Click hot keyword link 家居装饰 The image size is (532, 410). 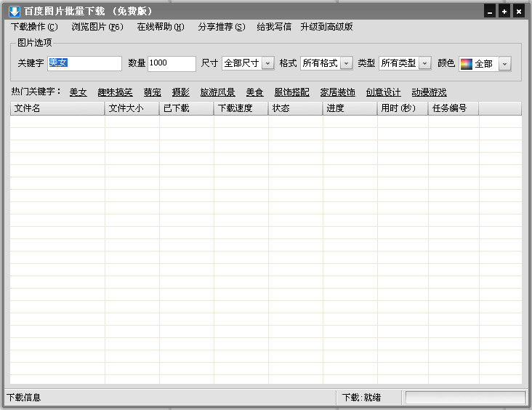[x=338, y=92]
